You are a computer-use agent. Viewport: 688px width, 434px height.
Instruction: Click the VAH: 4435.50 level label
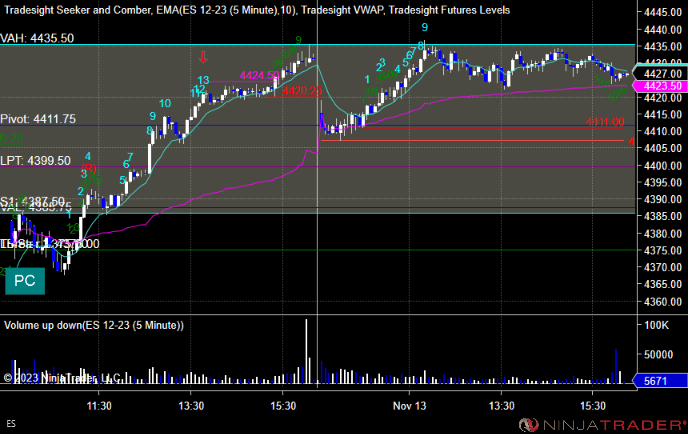point(37,38)
